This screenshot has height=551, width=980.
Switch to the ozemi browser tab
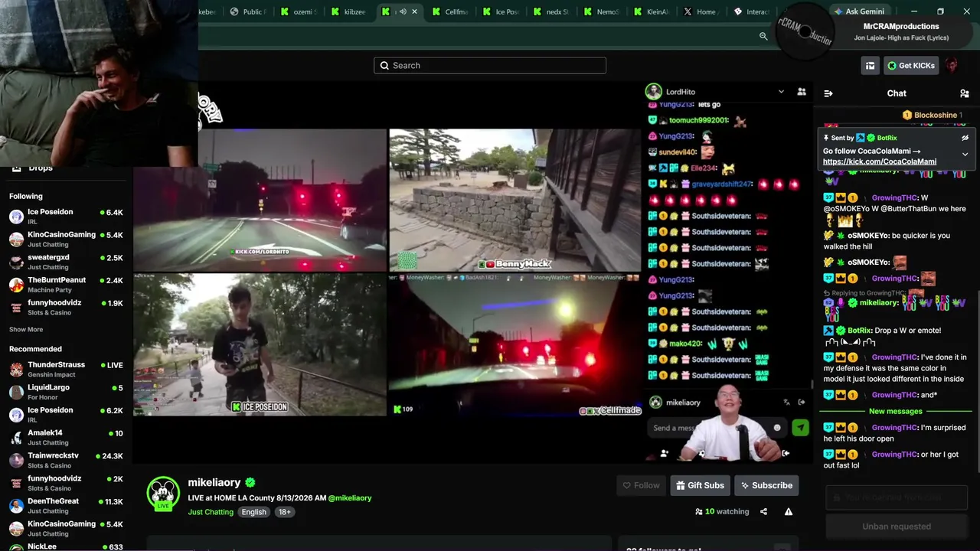pyautogui.click(x=298, y=11)
